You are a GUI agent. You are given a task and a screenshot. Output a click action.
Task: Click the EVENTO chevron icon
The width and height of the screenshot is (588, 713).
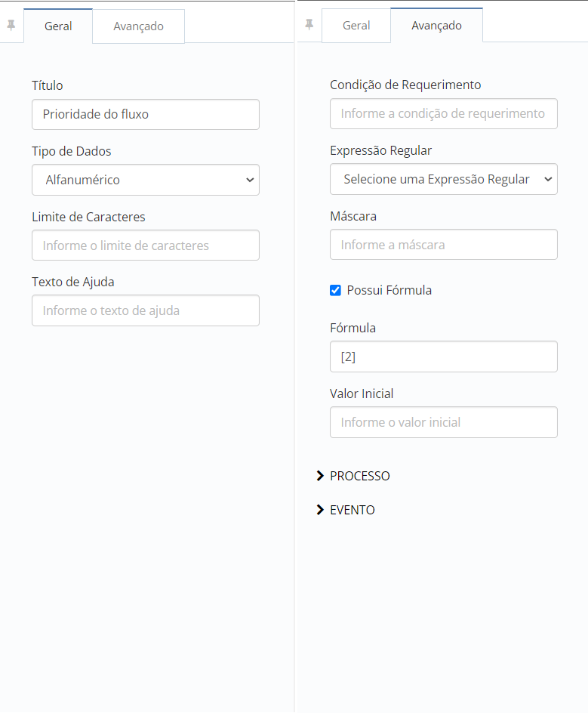point(320,510)
